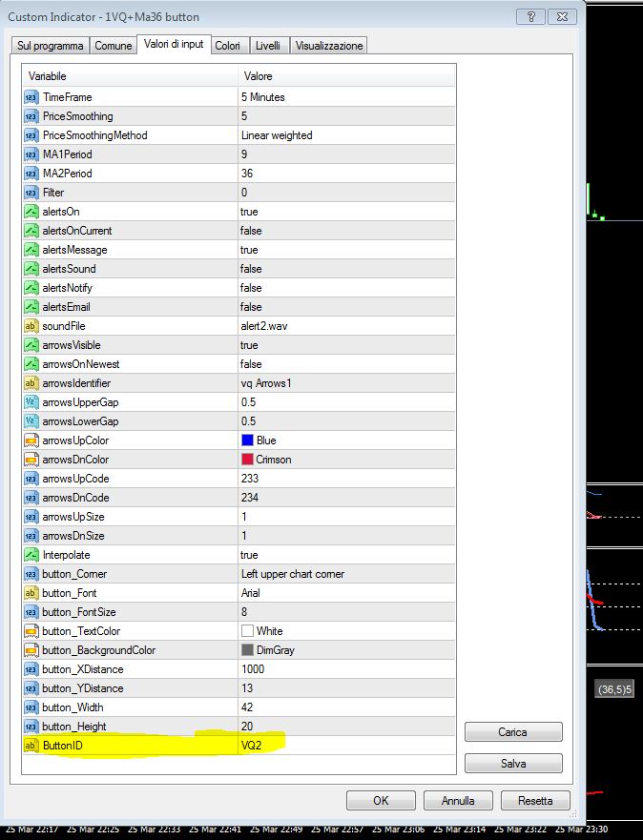The image size is (643, 840).
Task: Click the integer icon beside Filter
Action: (x=31, y=193)
